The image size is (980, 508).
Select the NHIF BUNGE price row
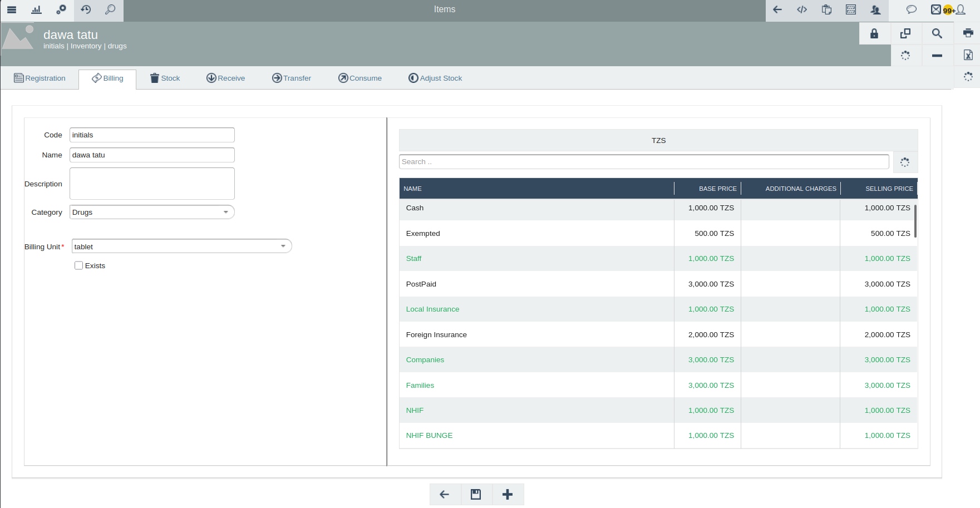point(658,436)
